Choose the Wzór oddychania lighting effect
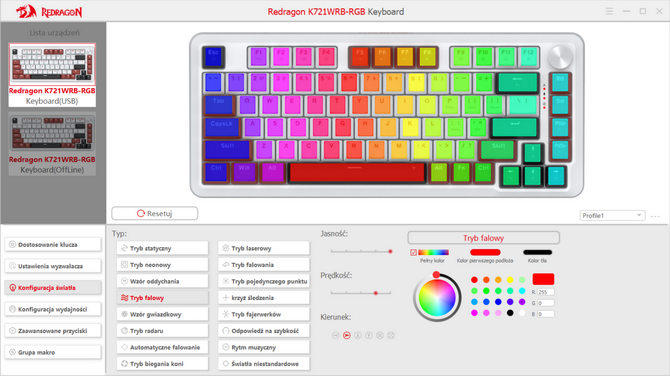The image size is (670, 376). pos(162,281)
